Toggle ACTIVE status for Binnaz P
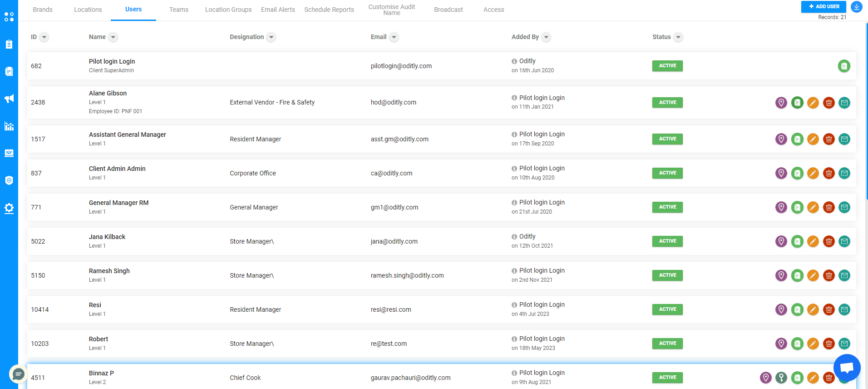The image size is (868, 389). 667,378
